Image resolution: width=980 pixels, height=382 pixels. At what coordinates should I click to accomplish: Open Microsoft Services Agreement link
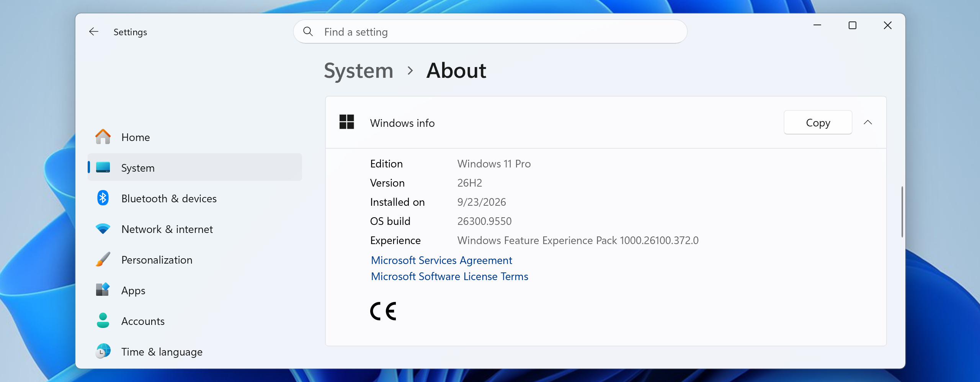coord(441,260)
